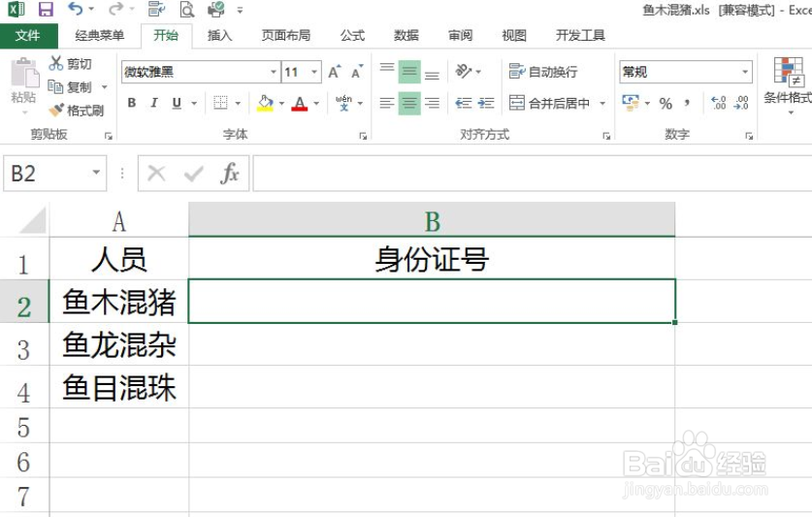Apply percent style
The height and width of the screenshot is (517, 812).
click(x=666, y=104)
